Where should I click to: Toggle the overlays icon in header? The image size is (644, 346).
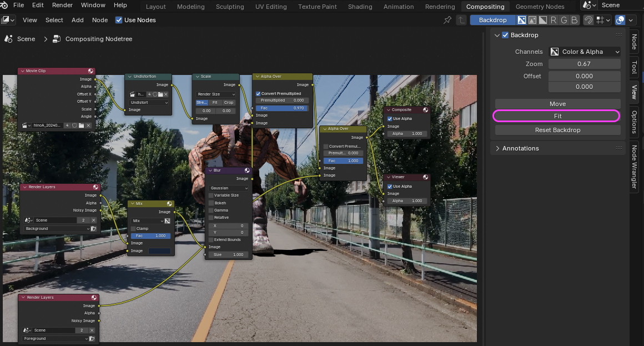click(x=620, y=20)
